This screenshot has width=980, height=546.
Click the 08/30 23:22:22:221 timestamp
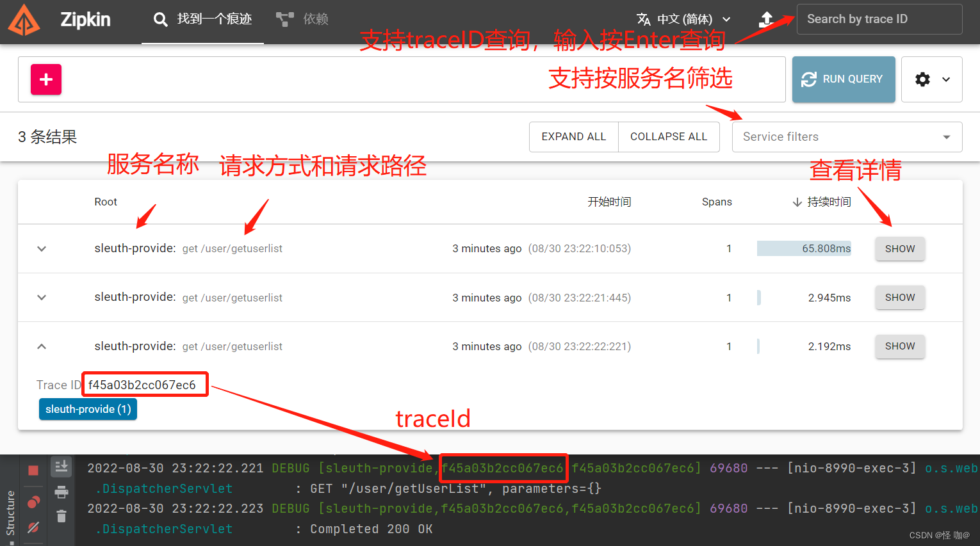click(x=580, y=346)
